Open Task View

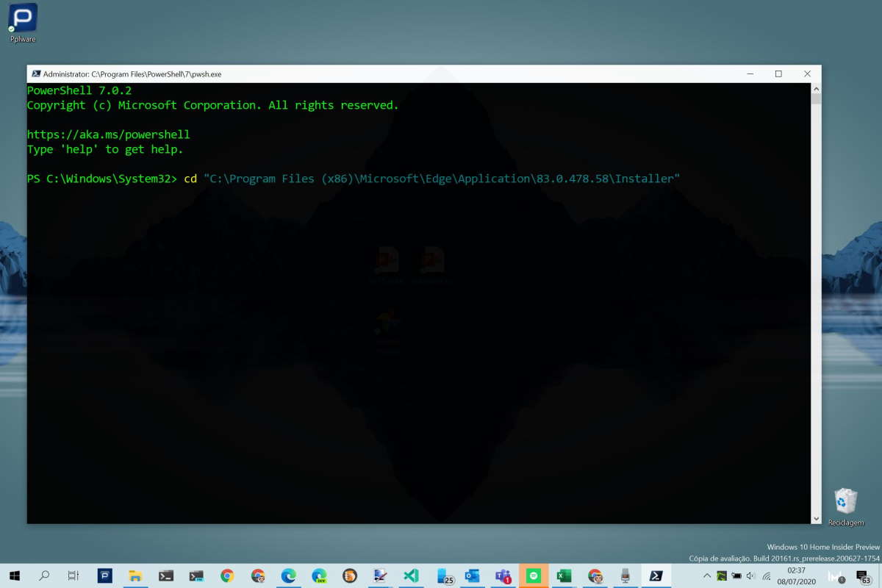(x=73, y=576)
